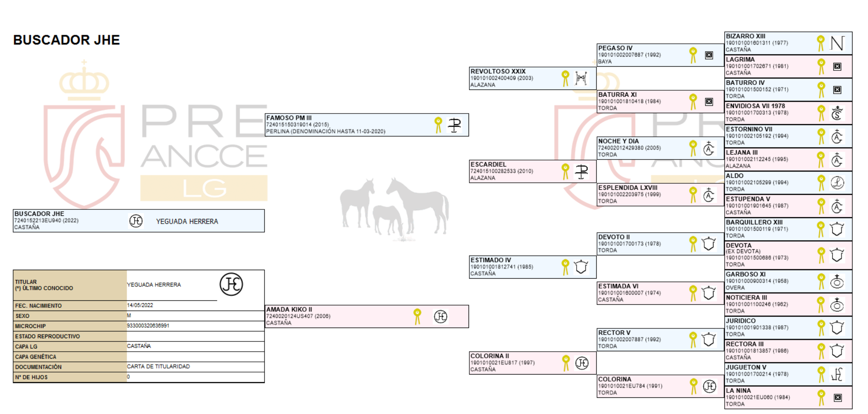Select the BUSCADOR JHE horse entry box
This screenshot has width=868, height=414.
coord(139,221)
